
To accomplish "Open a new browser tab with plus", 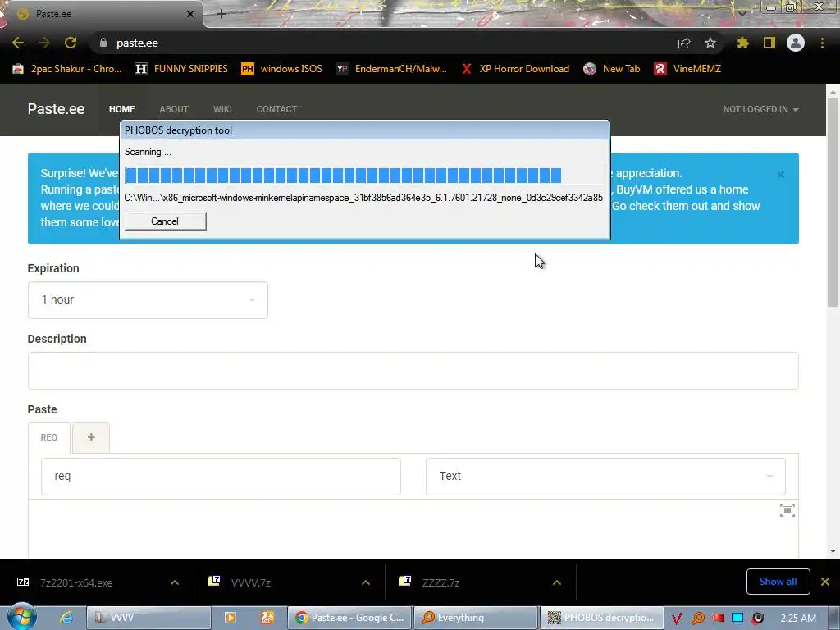I will pos(221,14).
